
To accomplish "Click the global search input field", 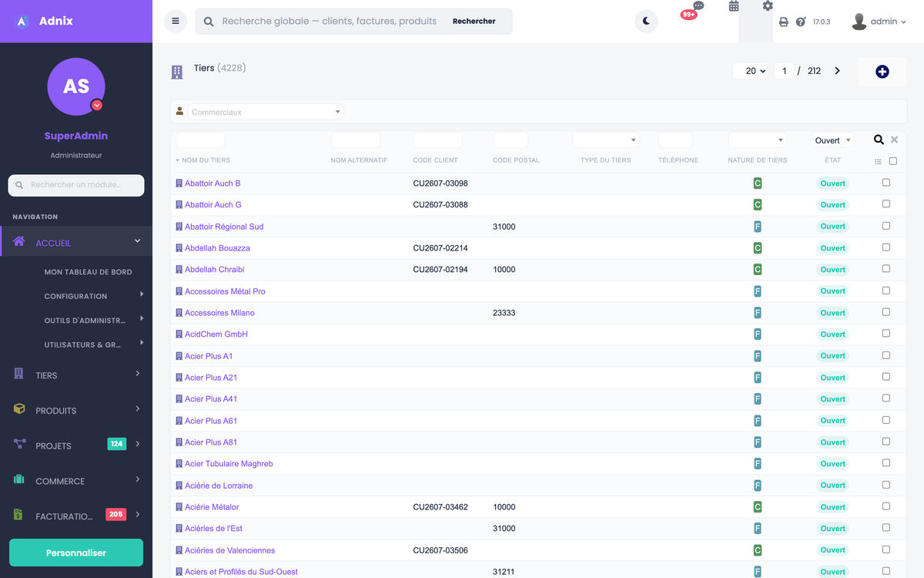I will tap(330, 22).
